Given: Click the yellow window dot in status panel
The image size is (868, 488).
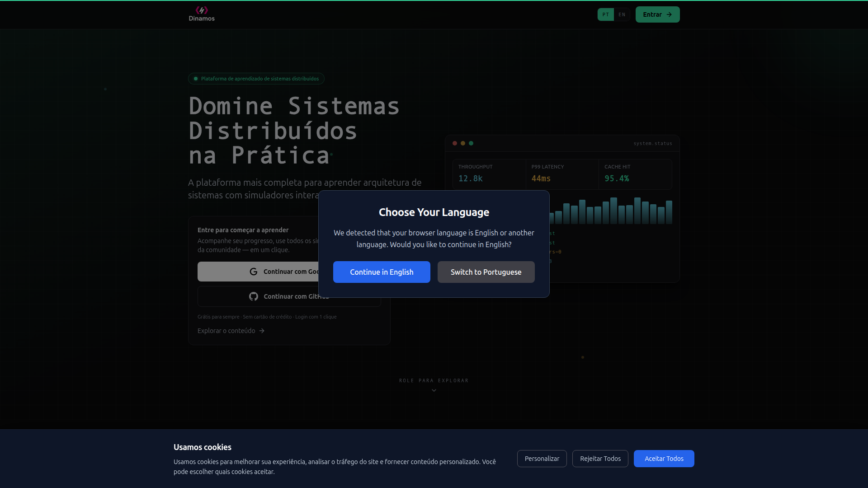Looking at the screenshot, I should [463, 143].
